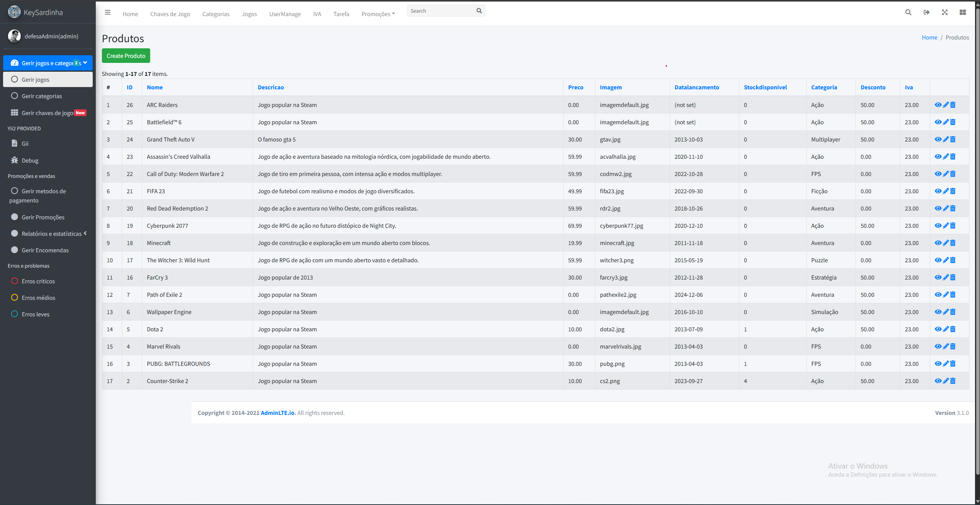The height and width of the screenshot is (505, 980).
Task: Click the hamburger sidebar toggle icon
Action: 108,13
